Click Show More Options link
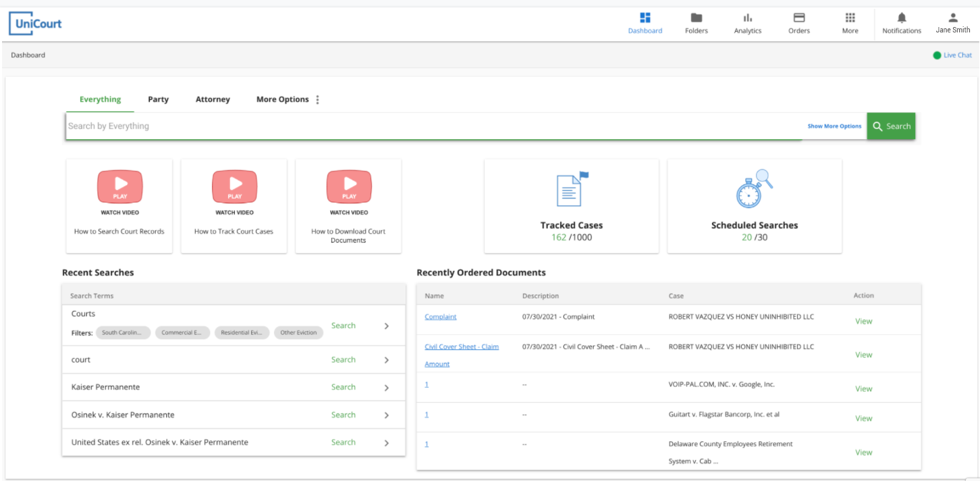Screen dimensions: 980x481 point(834,126)
